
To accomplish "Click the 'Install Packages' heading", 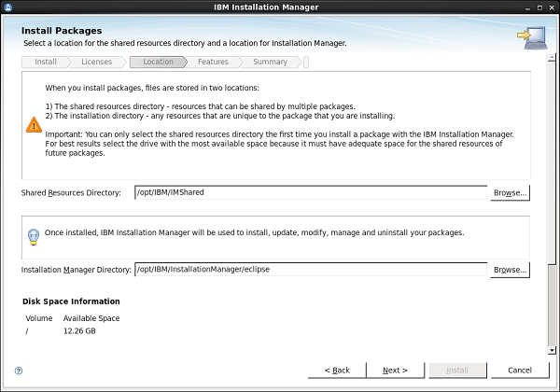I will 62,31.
